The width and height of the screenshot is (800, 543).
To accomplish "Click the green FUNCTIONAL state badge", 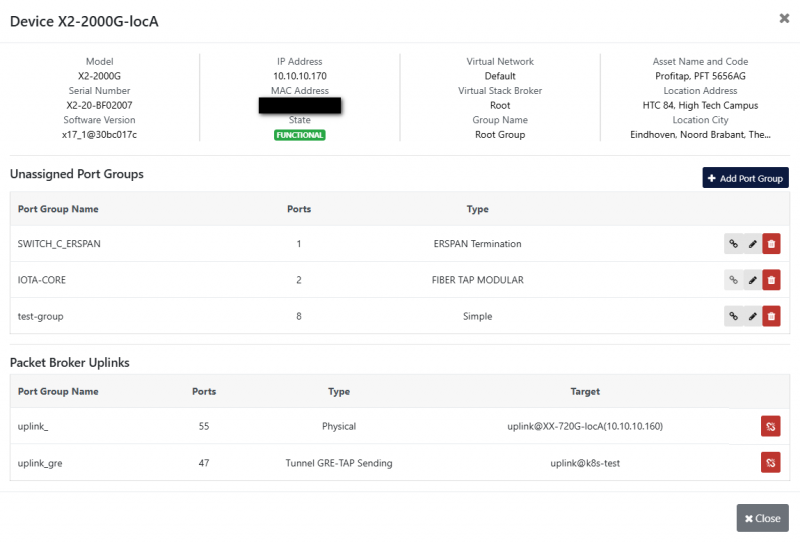I will [300, 135].
